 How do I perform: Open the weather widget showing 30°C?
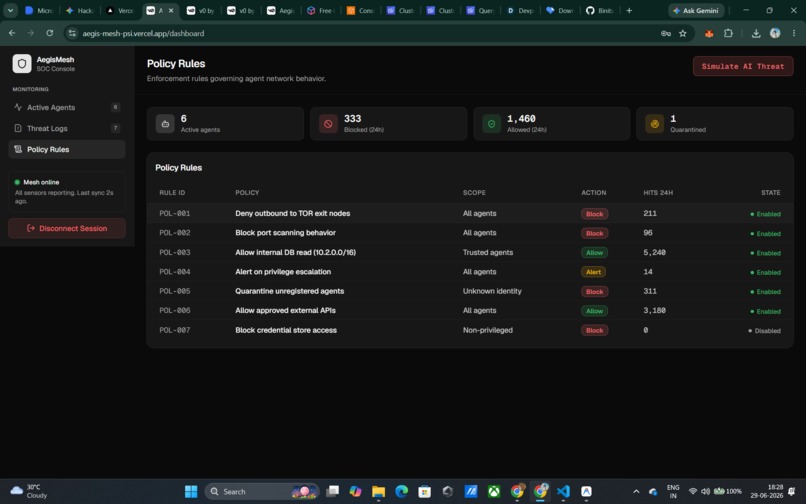pos(29,491)
